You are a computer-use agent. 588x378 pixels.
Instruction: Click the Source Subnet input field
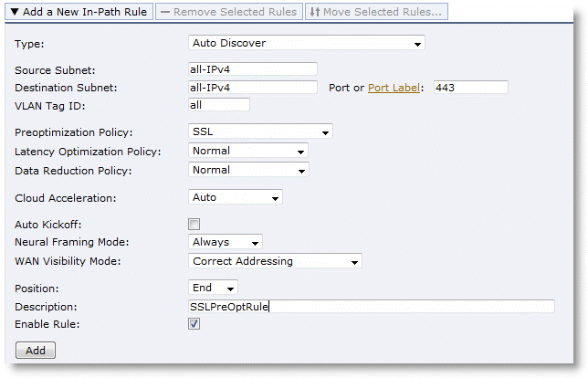tap(252, 69)
